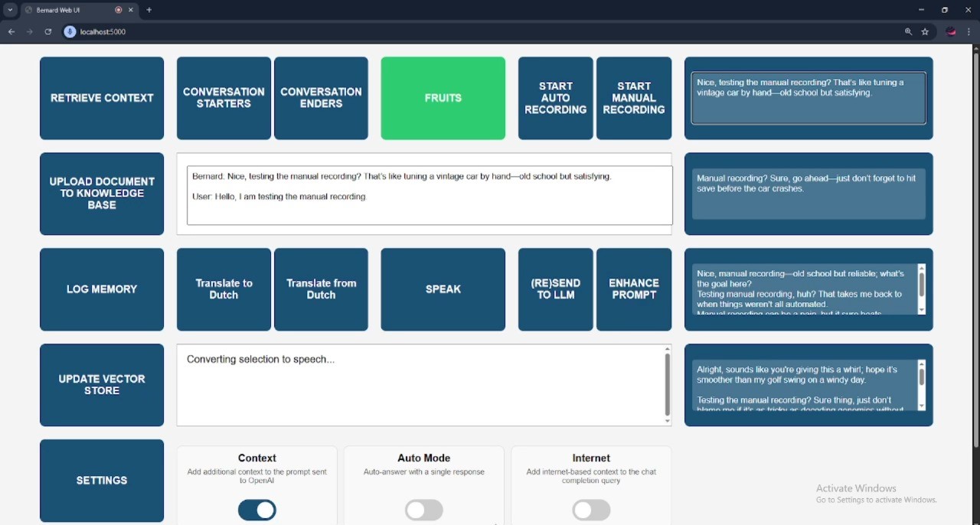
Task: Expand the tab search dropdown arrow
Action: click(10, 10)
